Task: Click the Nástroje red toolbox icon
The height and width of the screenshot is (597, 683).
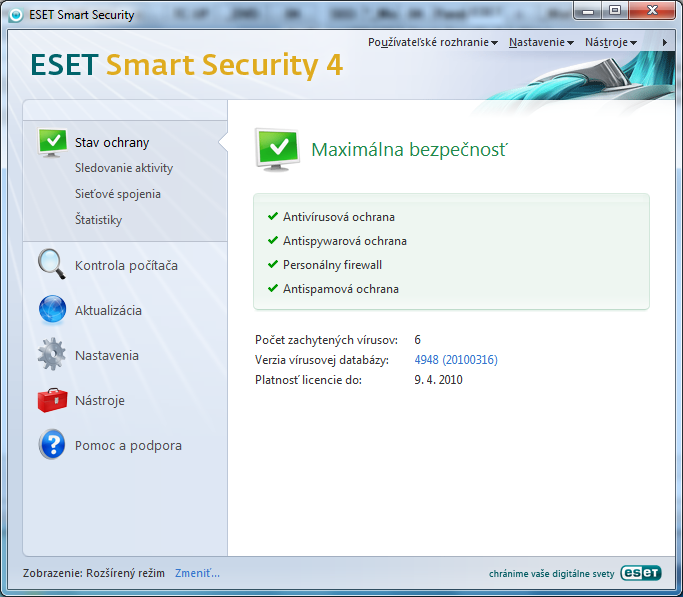Action: pos(52,400)
